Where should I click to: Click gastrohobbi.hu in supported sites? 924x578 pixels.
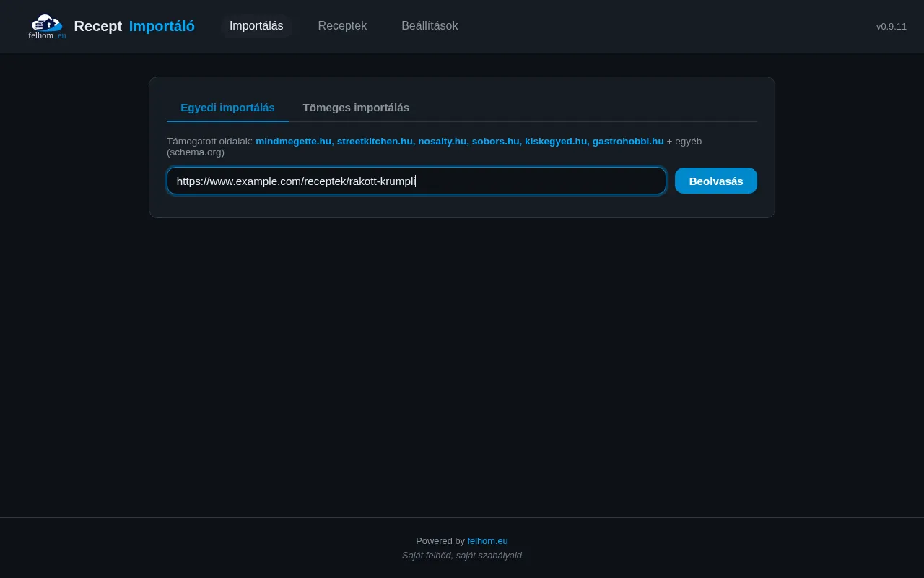point(628,141)
